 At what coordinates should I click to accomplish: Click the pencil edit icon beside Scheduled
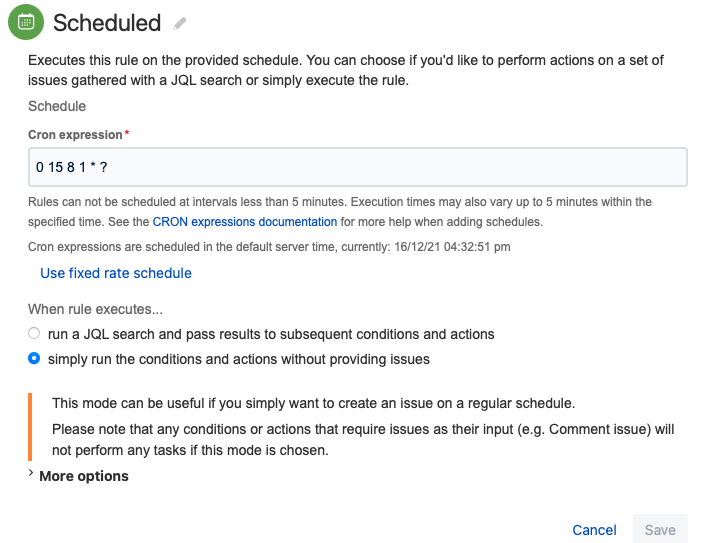coord(180,23)
